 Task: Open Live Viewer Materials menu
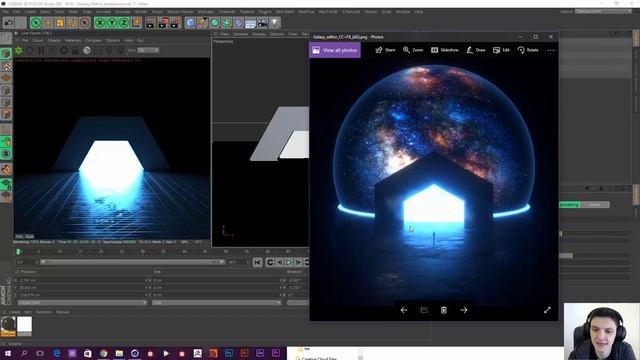tap(73, 41)
